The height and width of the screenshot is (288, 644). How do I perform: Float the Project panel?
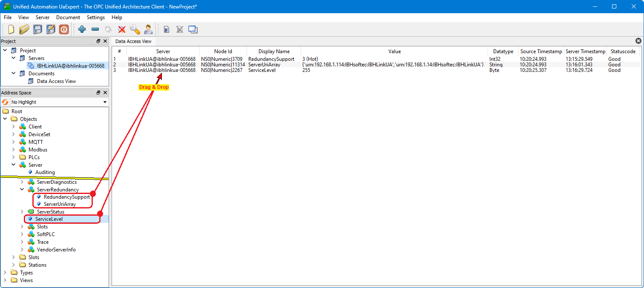(98, 41)
